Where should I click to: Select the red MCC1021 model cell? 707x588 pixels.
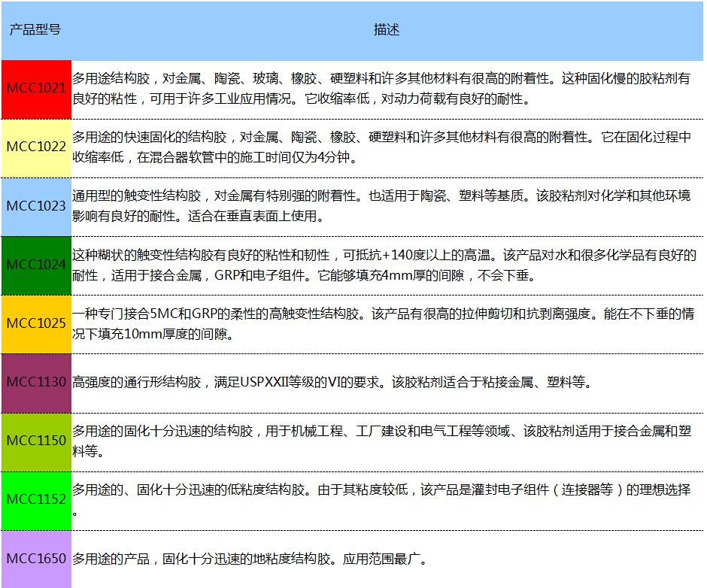[x=36, y=89]
